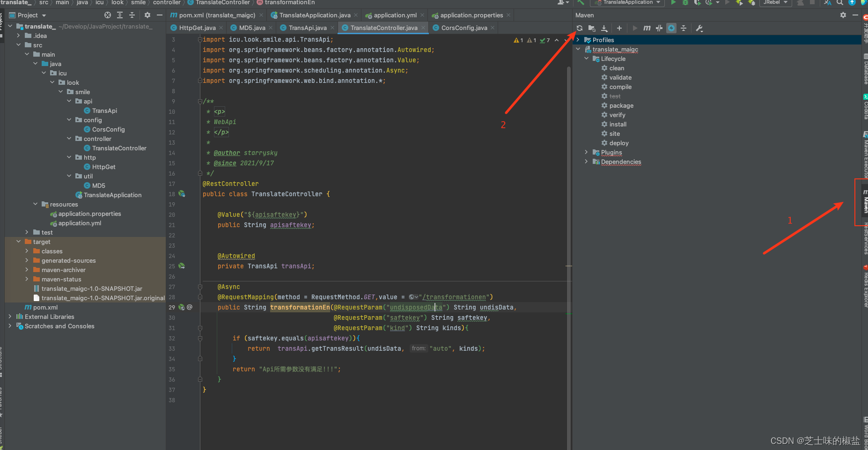
Task: Go to previous highlighted error arrow
Action: coord(557,40)
